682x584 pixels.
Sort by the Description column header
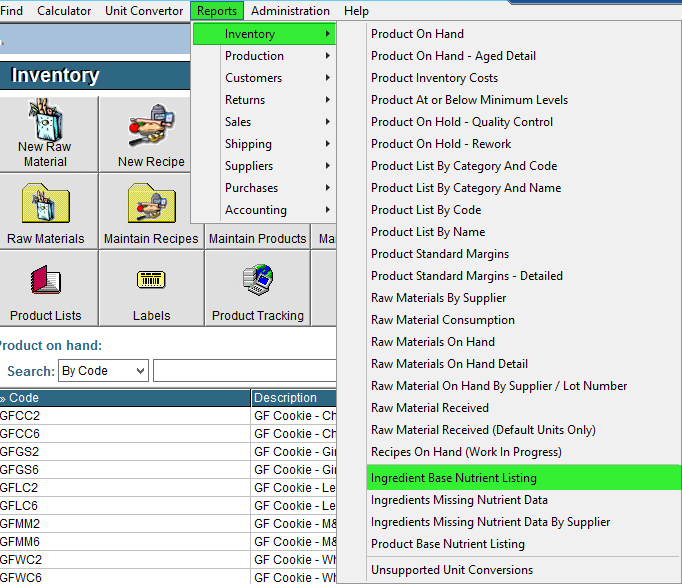(294, 398)
